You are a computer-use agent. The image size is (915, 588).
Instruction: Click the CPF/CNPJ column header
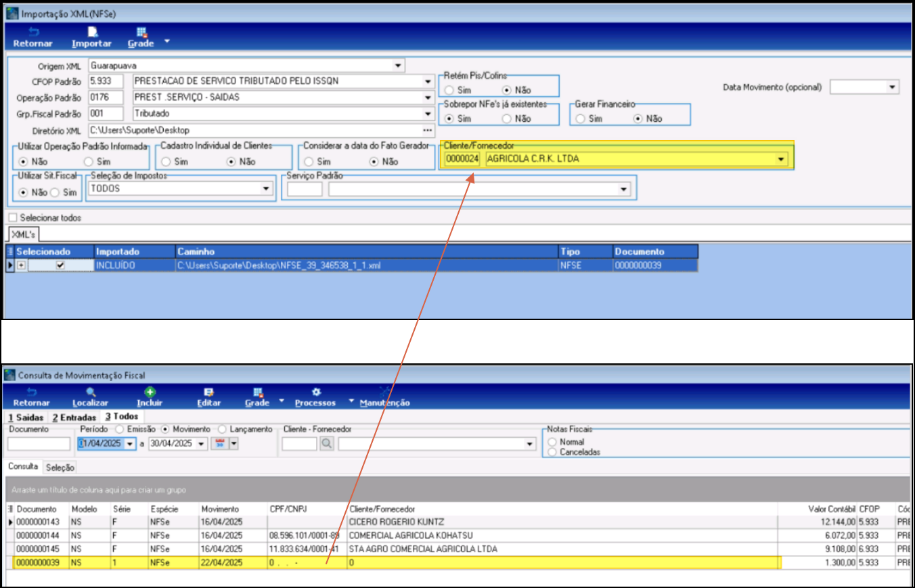click(x=307, y=509)
